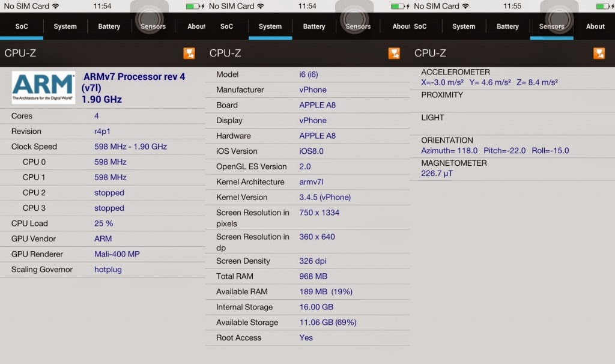Tap Wi-Fi icon in right screen status bar
Image resolution: width=615 pixels, height=364 pixels.
465,6
